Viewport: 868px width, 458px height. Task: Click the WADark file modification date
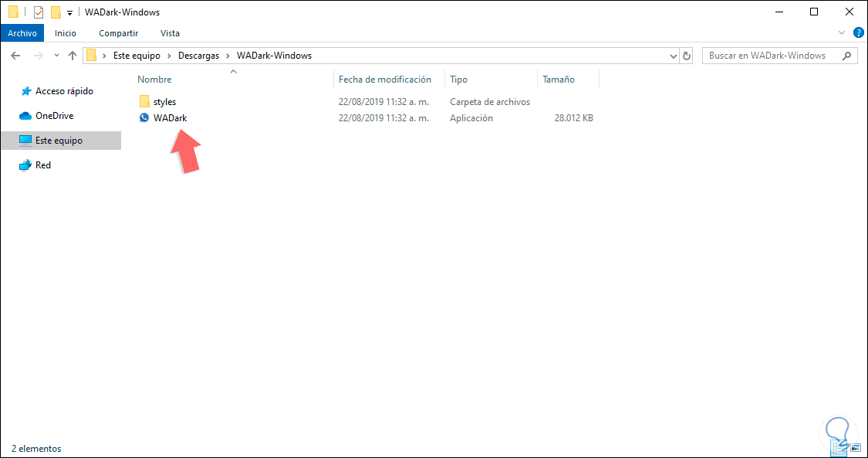[383, 118]
